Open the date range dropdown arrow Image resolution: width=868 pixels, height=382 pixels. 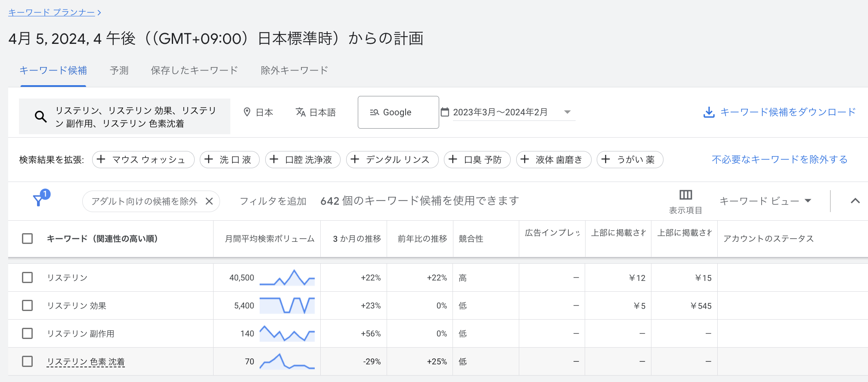pos(567,112)
